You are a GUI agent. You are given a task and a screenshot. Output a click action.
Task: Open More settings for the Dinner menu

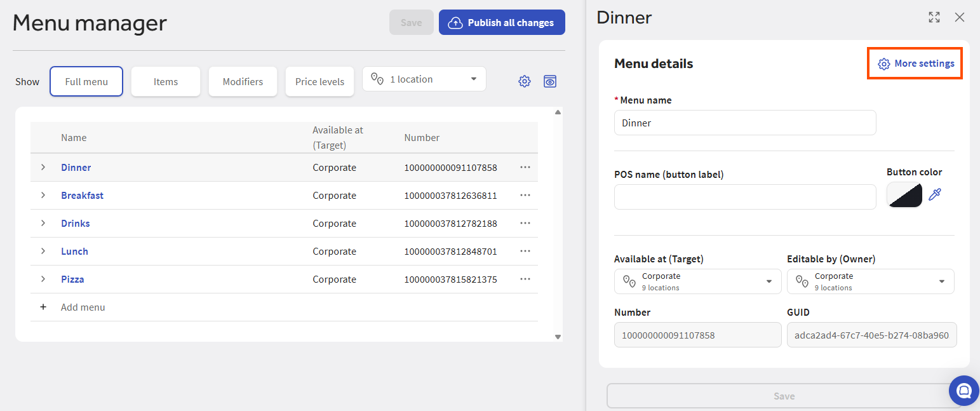[x=915, y=64]
